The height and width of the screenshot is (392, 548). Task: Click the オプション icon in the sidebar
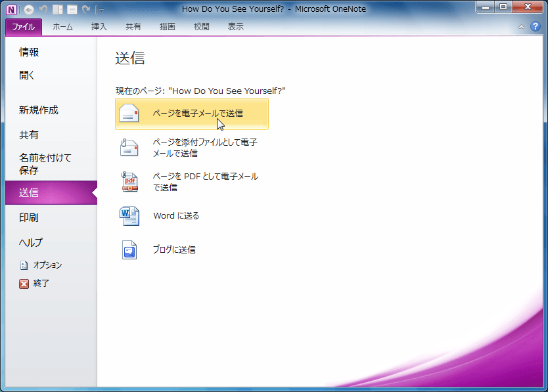(24, 265)
